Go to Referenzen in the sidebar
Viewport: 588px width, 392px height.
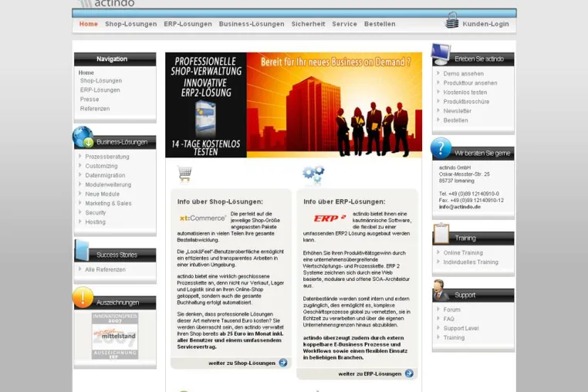click(95, 109)
